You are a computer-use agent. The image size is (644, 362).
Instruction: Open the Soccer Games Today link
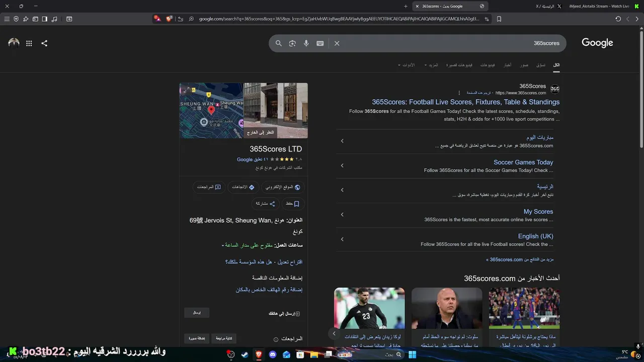[523, 162]
